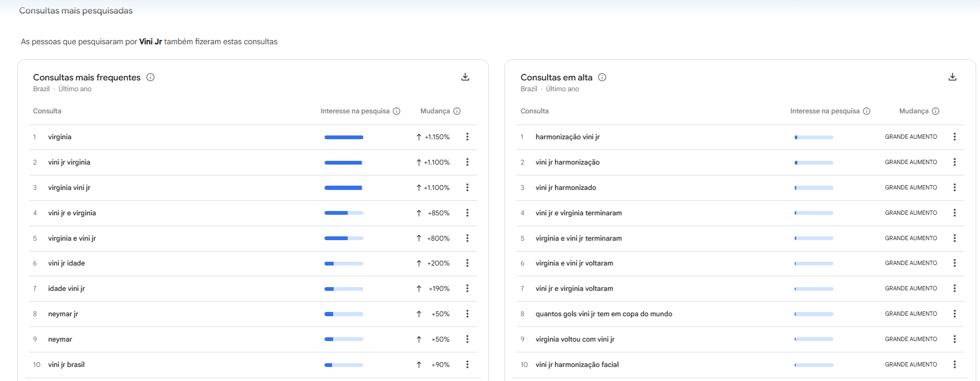This screenshot has width=980, height=381.
Task: Open the virginia e vini jr voltaram query
Action: click(x=574, y=263)
